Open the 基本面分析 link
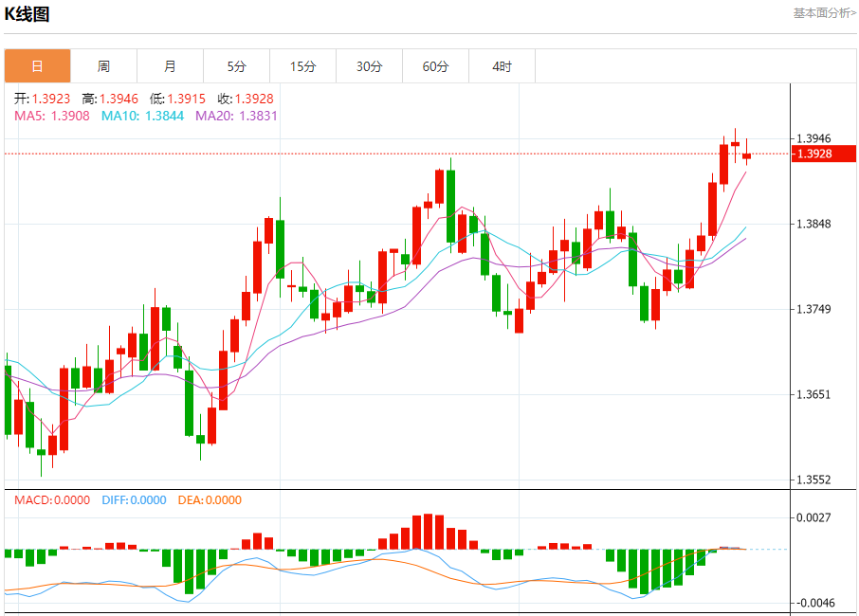The image size is (859, 616). click(825, 12)
